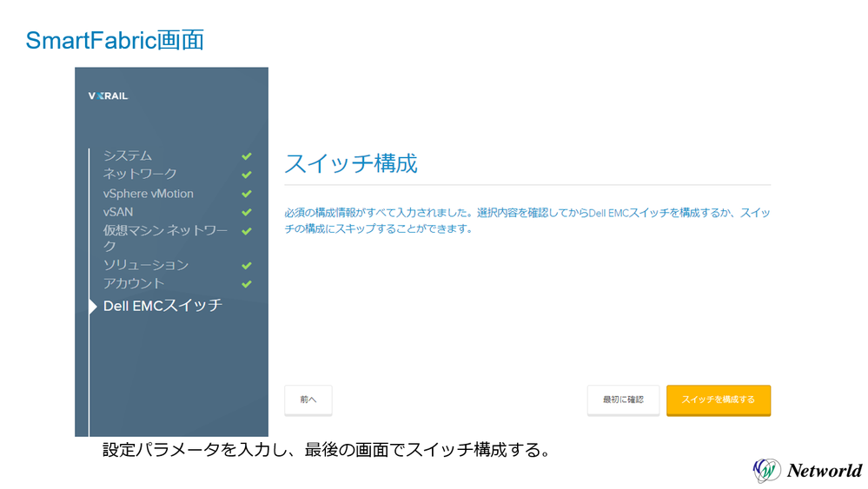
Task: Click the green checkmark beside 仮想マシン ネットワーク
Action: tap(247, 231)
